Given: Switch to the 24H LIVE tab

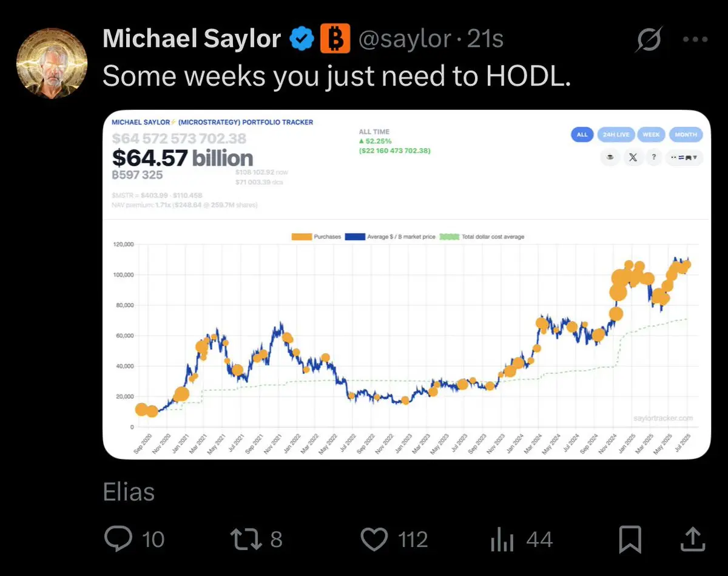Looking at the screenshot, I should [615, 134].
